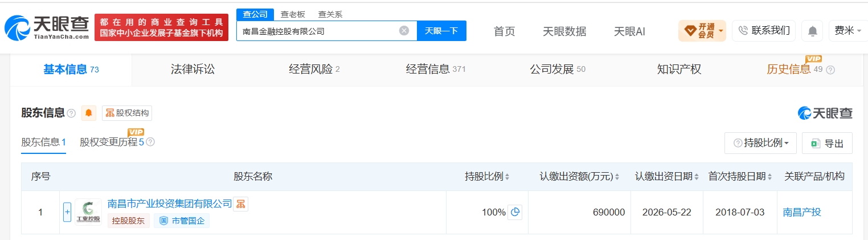Sort by 认缴出资额 column
The width and height of the screenshot is (868, 240).
tap(579, 177)
